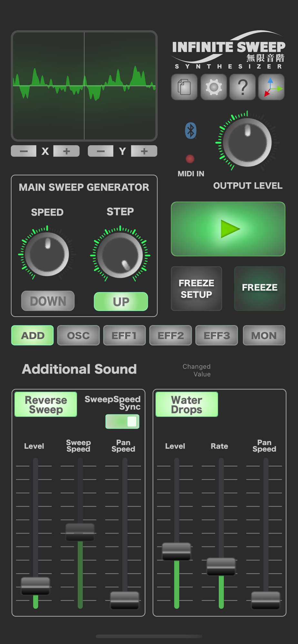Open the MON tab
This screenshot has height=644, width=298.
pyautogui.click(x=264, y=336)
